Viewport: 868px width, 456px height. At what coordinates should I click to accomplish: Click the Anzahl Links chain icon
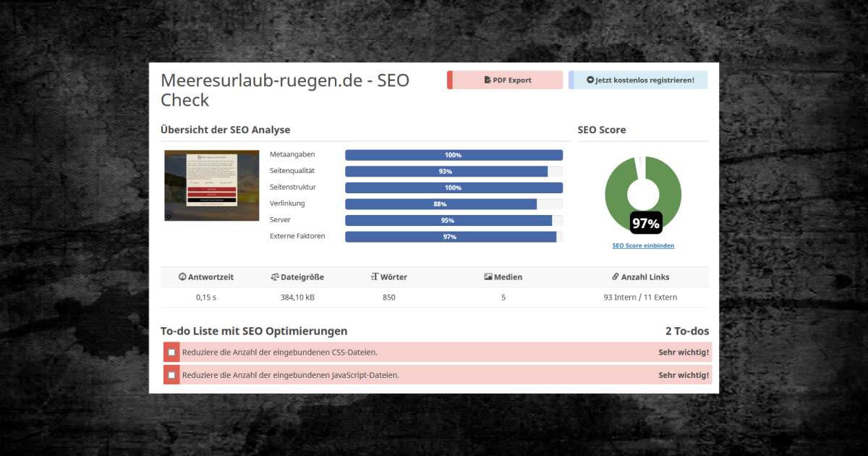point(616,277)
